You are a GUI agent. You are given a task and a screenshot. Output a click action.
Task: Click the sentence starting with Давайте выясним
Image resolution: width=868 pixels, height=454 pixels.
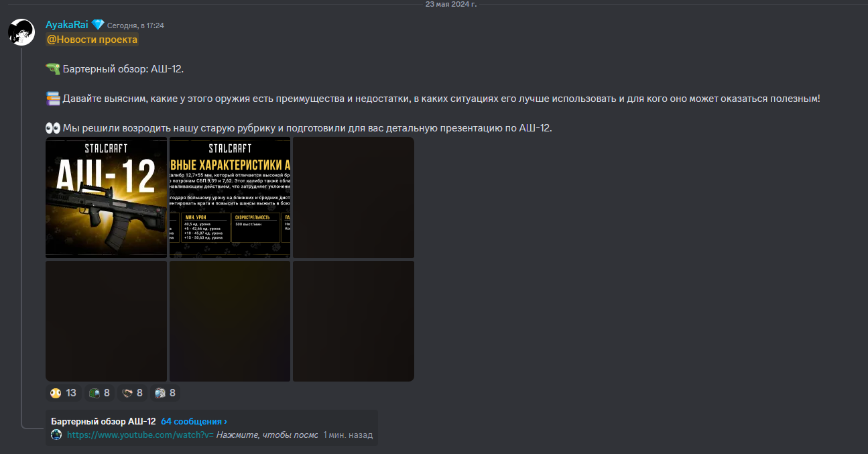[442, 99]
